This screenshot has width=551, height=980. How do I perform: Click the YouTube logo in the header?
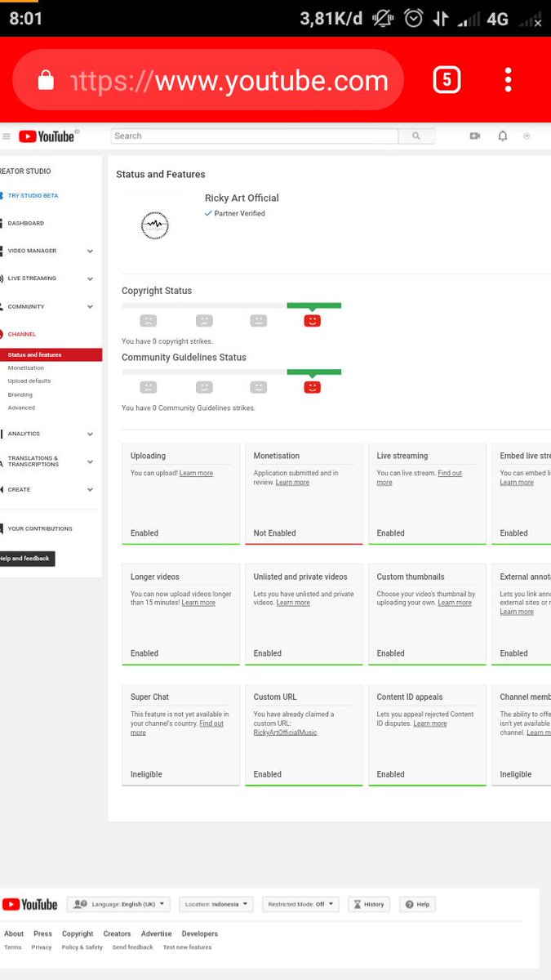(47, 136)
